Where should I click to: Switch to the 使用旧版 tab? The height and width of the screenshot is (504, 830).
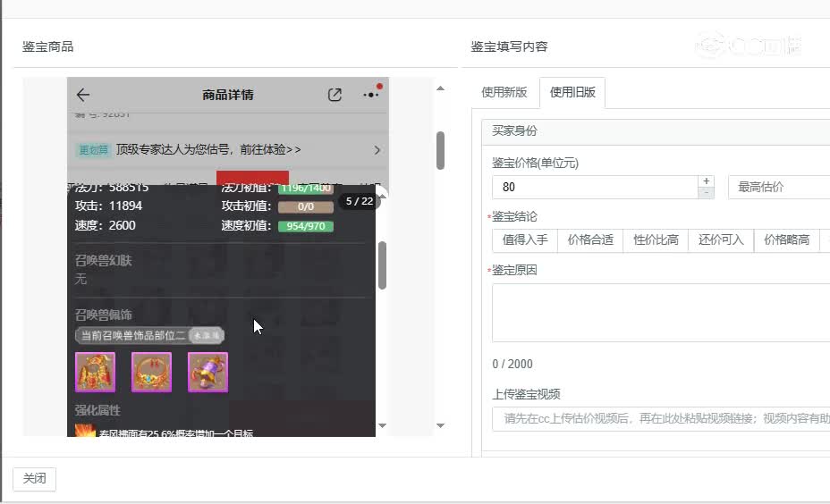pyautogui.click(x=572, y=93)
